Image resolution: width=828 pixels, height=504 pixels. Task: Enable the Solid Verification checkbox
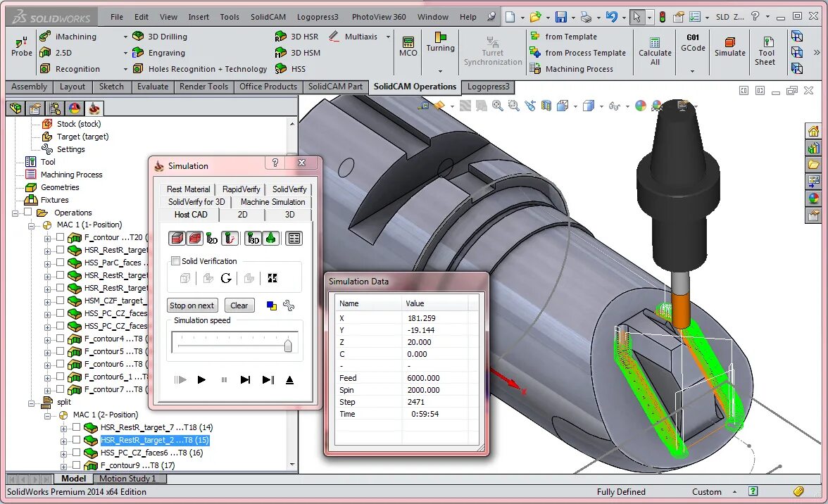175,260
